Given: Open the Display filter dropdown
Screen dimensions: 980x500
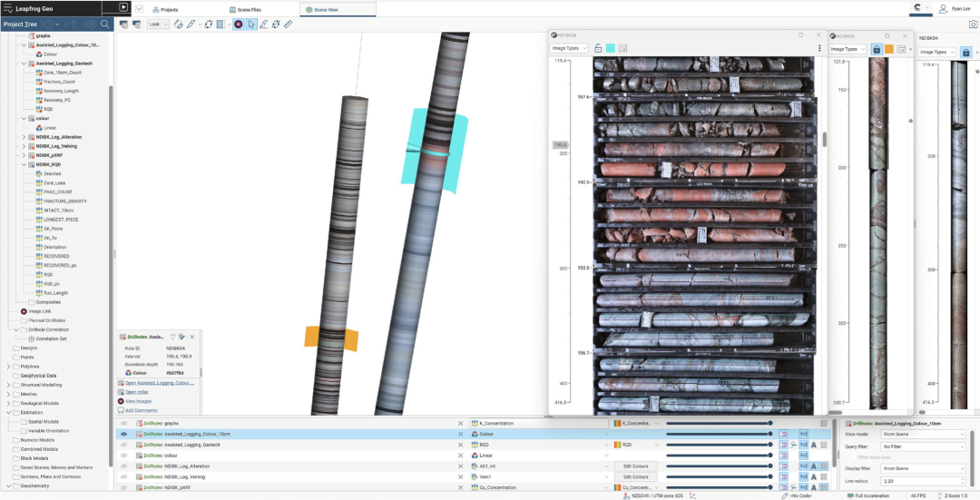Looking at the screenshot, I should 923,468.
